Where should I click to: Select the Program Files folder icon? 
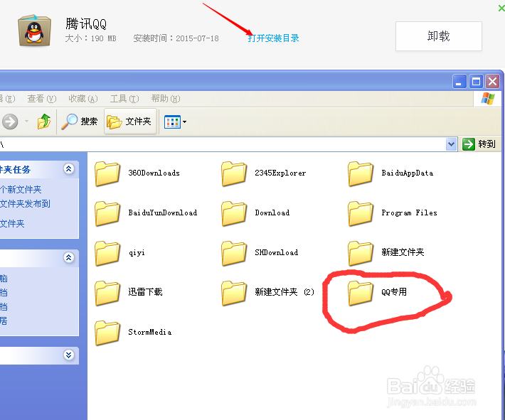(x=361, y=213)
